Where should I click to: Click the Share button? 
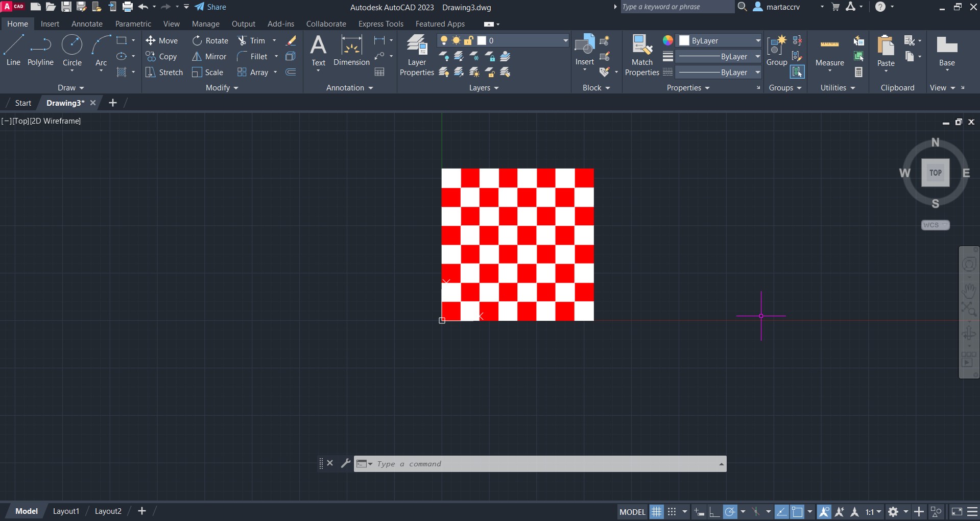[x=210, y=7]
